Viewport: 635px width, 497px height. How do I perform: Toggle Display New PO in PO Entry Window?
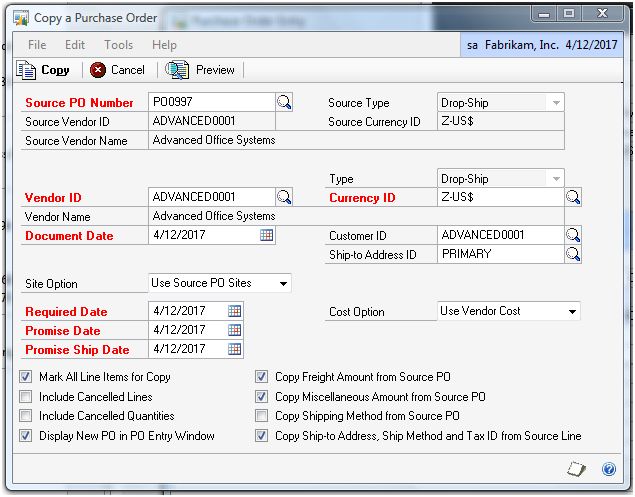coord(26,436)
